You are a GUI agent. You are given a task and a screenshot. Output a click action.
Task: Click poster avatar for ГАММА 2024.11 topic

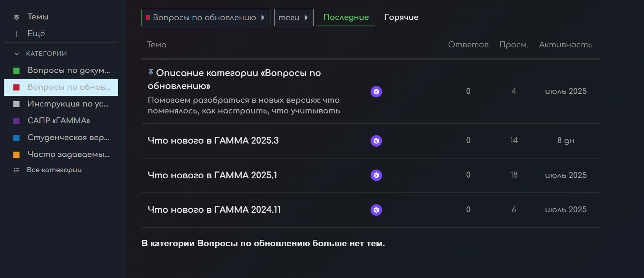pyautogui.click(x=376, y=210)
